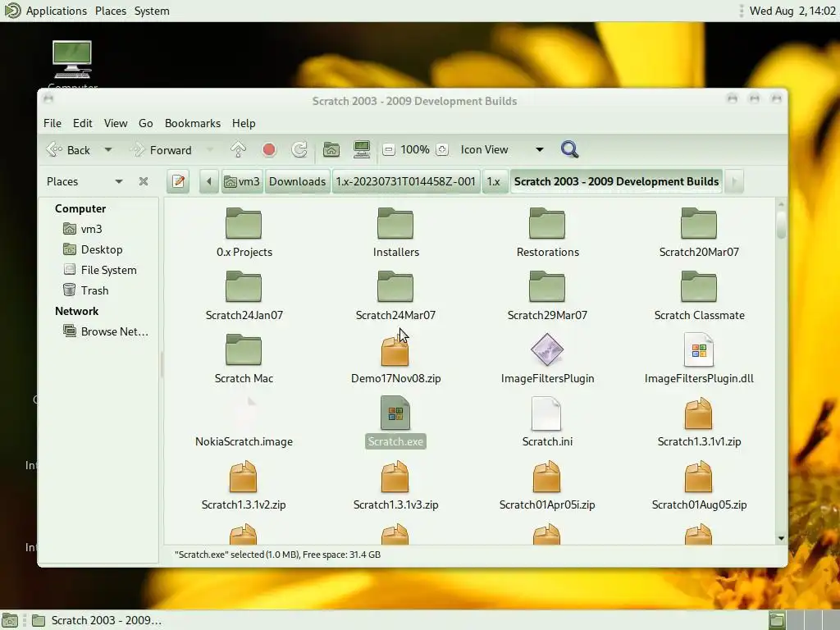Open the Edit menu
The image size is (840, 630).
point(83,123)
